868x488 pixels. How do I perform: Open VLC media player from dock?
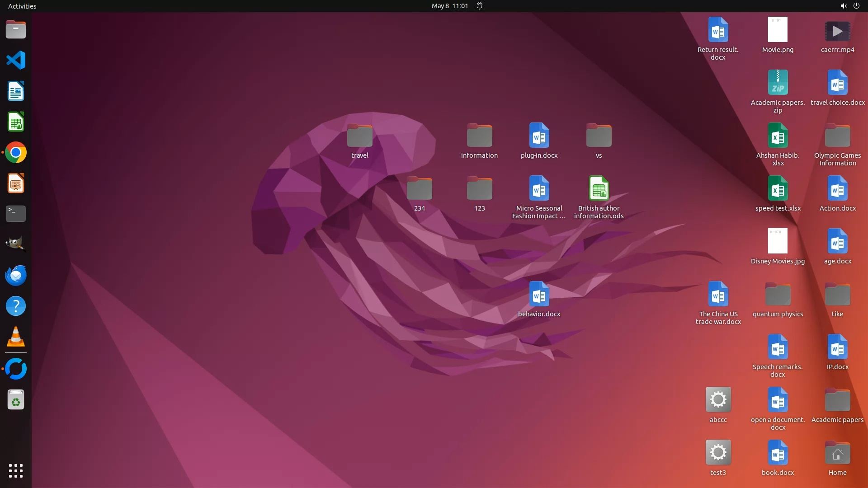(x=16, y=337)
